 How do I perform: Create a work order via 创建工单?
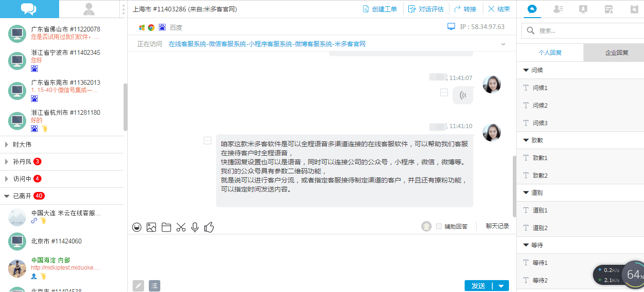click(x=380, y=9)
